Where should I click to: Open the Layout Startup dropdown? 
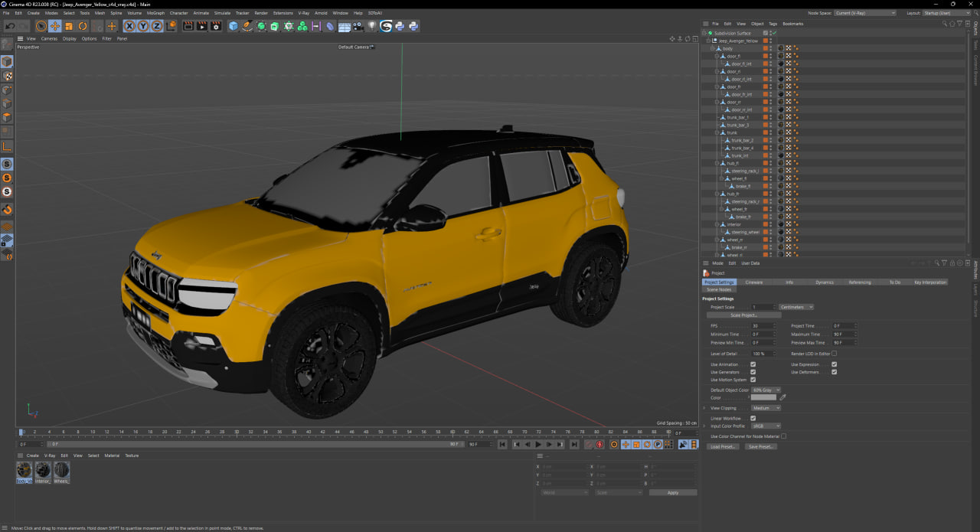point(948,13)
